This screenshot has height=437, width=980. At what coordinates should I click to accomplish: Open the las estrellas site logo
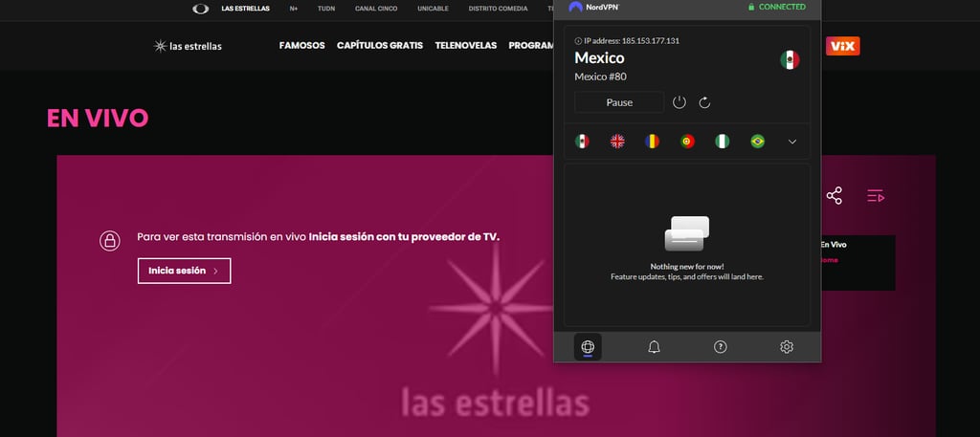188,46
